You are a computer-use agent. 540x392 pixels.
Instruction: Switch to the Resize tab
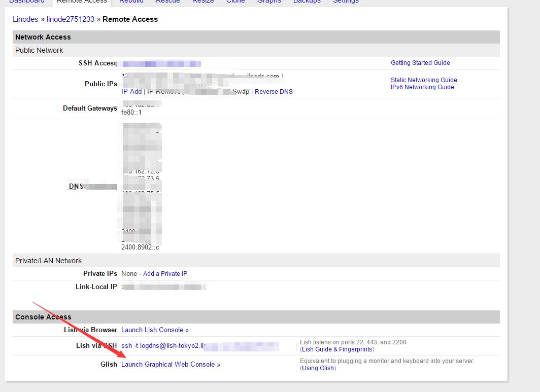(203, 2)
